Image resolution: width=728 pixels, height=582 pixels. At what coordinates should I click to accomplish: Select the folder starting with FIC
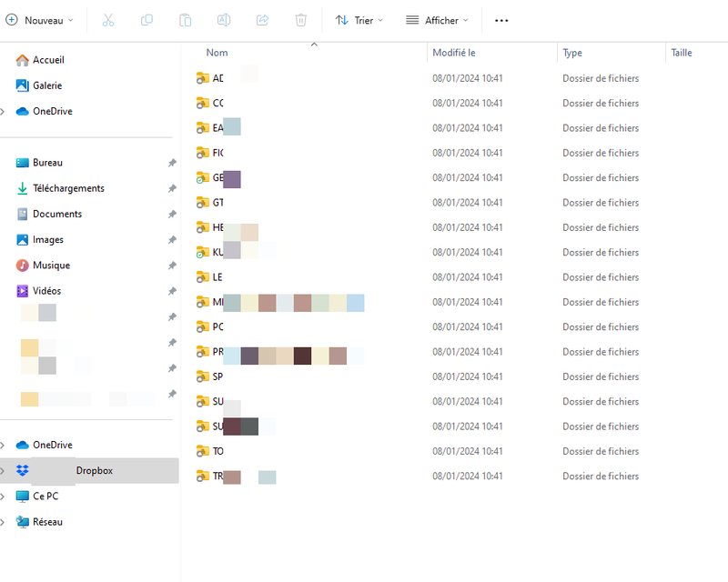[x=217, y=153]
